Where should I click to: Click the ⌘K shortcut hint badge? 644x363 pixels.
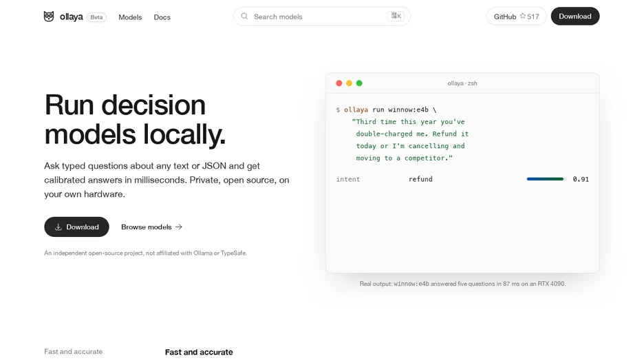click(x=396, y=16)
